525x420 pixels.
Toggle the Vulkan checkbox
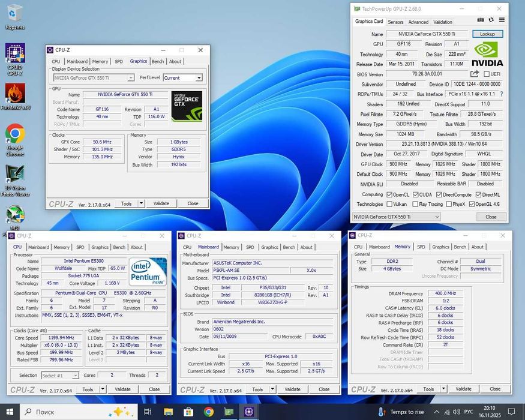tap(388, 205)
